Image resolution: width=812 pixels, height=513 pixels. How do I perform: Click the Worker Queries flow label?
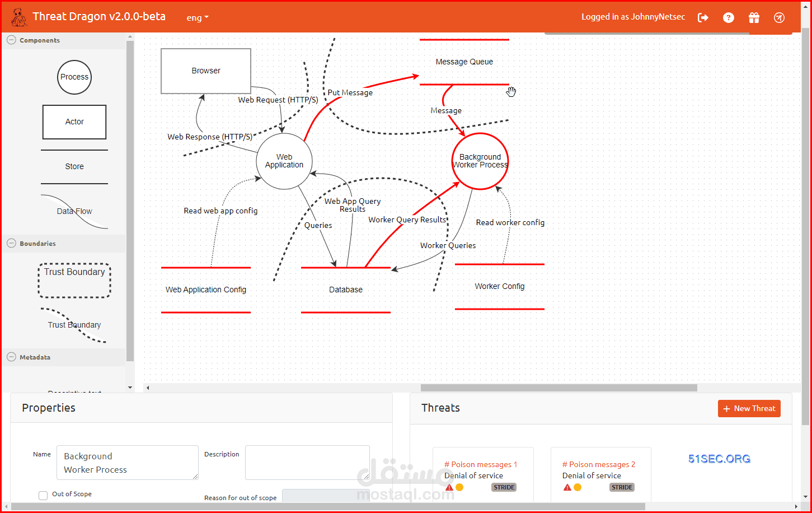[448, 246]
